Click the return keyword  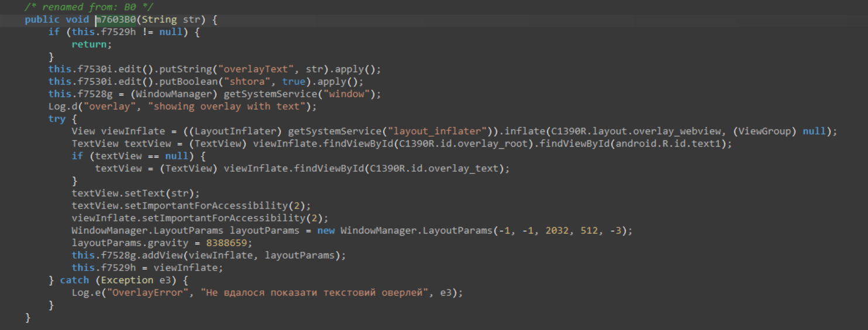[x=89, y=44]
